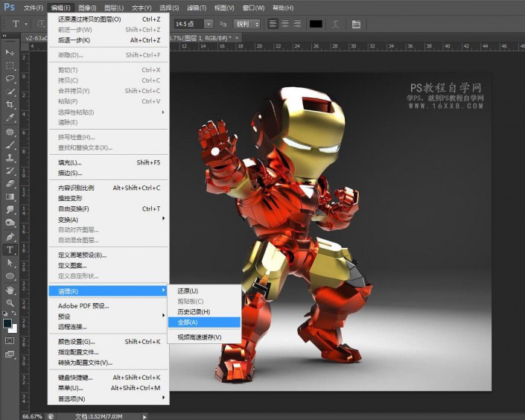Click the black text color swatch
The height and width of the screenshot is (420, 525).
click(x=316, y=24)
